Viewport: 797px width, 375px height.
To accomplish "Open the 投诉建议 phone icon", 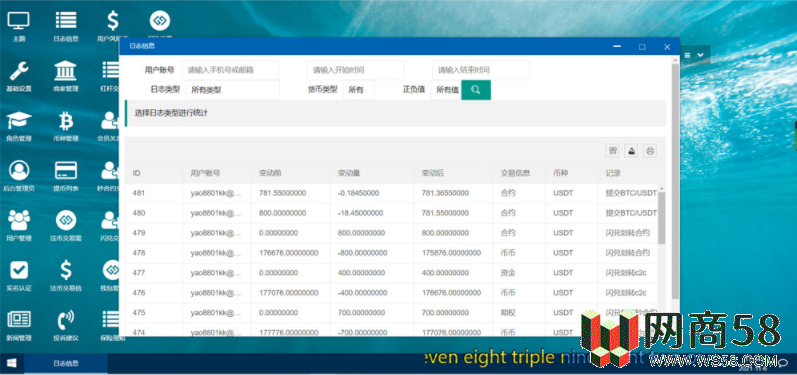I will click(x=66, y=325).
